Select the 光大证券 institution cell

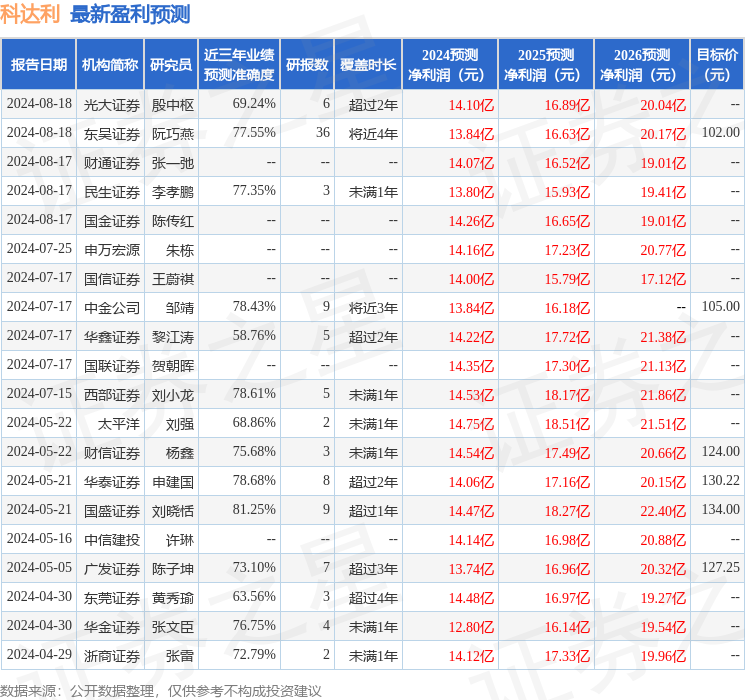point(112,105)
